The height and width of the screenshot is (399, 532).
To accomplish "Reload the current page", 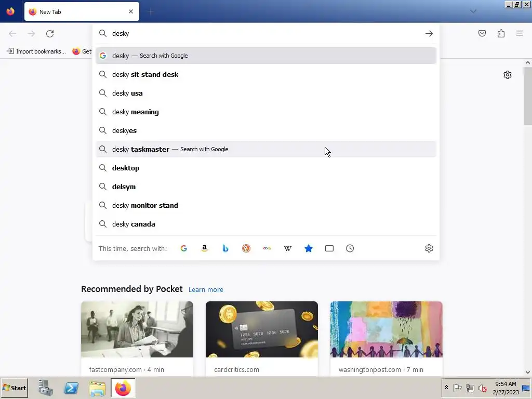I will (50, 34).
